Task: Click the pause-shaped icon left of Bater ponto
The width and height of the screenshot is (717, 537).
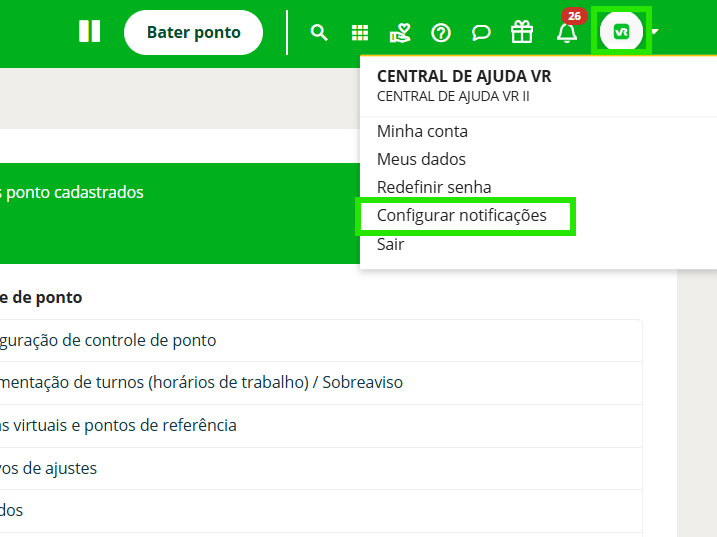Action: (90, 32)
